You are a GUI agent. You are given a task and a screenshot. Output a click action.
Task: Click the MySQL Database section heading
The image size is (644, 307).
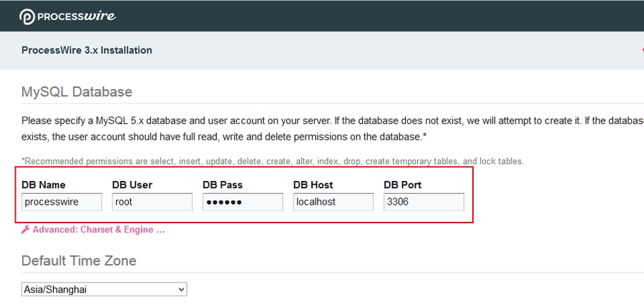click(x=77, y=92)
